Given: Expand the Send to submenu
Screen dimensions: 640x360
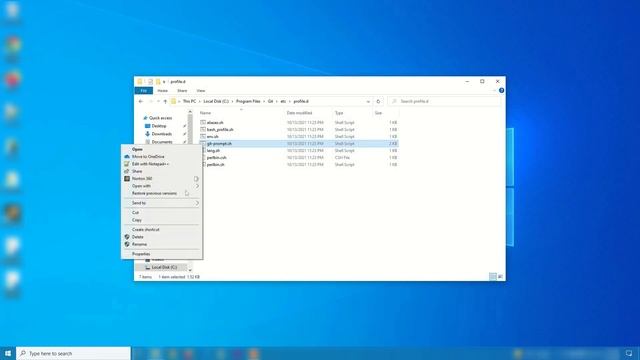Looking at the screenshot, I should (162, 203).
